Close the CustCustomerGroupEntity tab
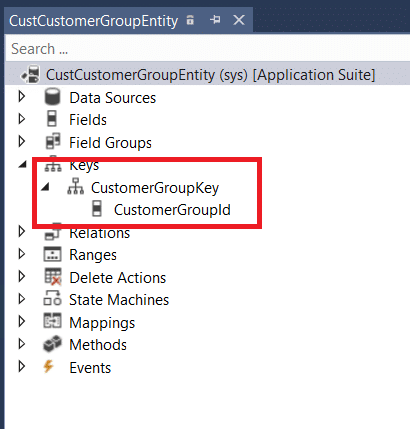 click(239, 20)
